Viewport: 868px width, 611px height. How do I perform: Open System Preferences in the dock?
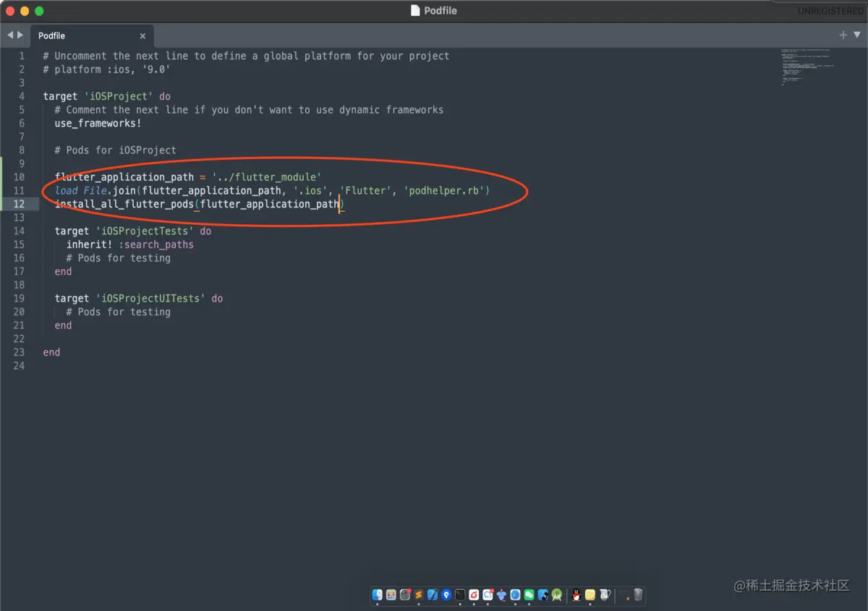click(405, 595)
